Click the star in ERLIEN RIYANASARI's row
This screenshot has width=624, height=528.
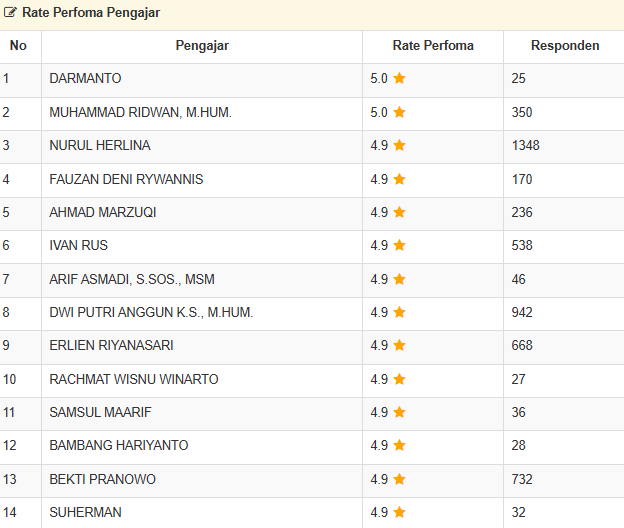tap(399, 346)
